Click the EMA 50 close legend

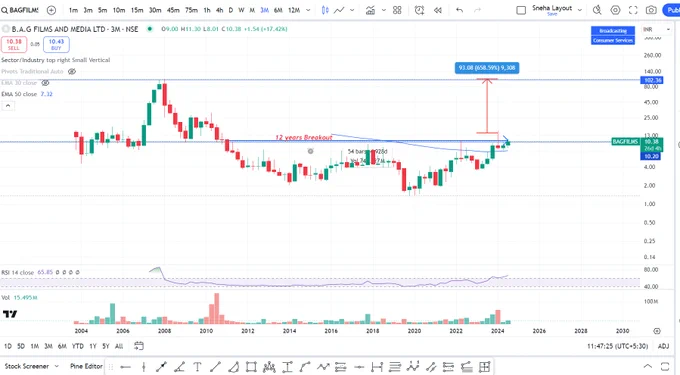[x=19, y=94]
